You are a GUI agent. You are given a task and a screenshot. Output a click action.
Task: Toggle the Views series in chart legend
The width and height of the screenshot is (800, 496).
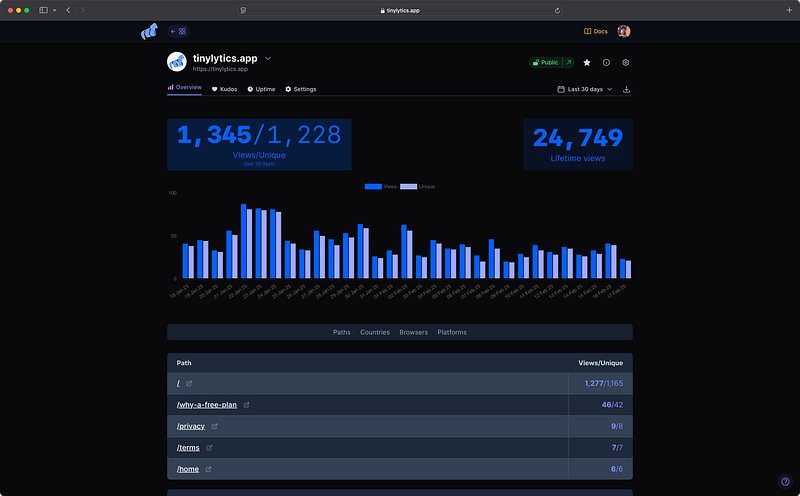tap(381, 187)
